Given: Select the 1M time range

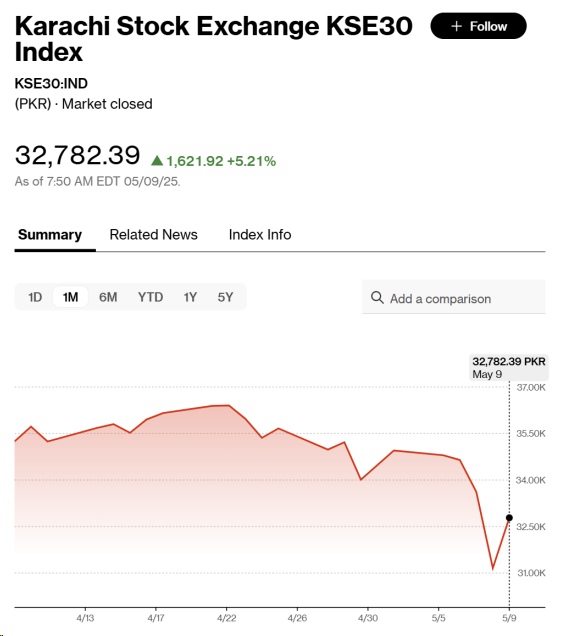Looking at the screenshot, I should coord(70,297).
